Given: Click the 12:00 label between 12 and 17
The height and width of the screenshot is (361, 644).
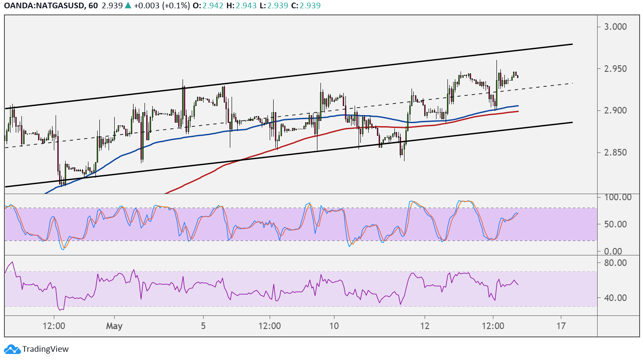Looking at the screenshot, I should [493, 326].
